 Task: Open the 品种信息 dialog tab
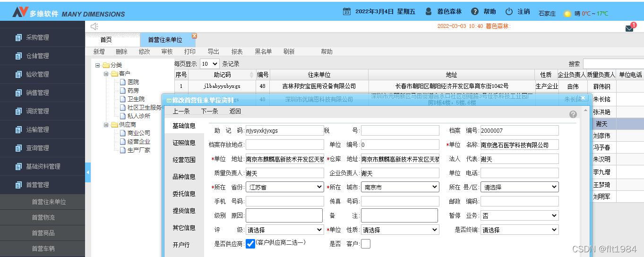184,177
